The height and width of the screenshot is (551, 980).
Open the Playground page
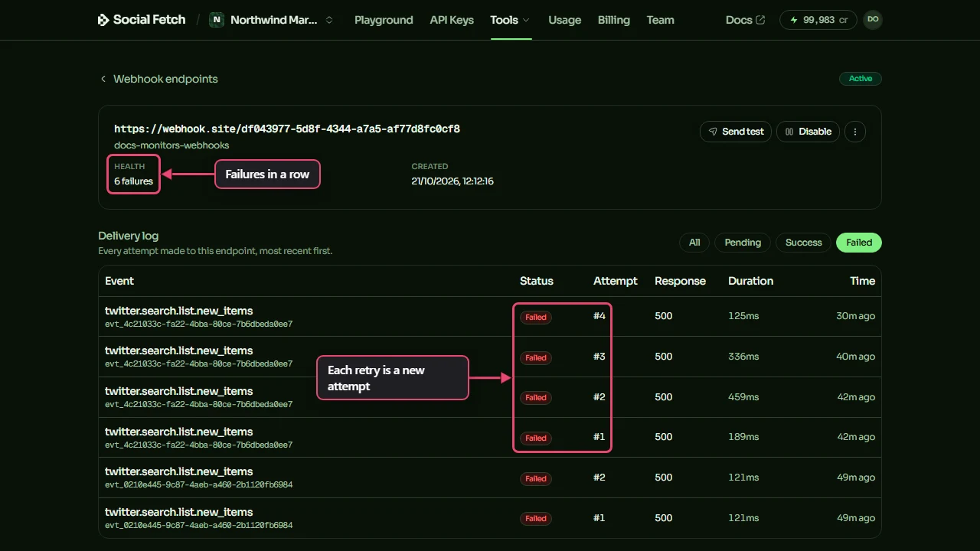[x=384, y=20]
